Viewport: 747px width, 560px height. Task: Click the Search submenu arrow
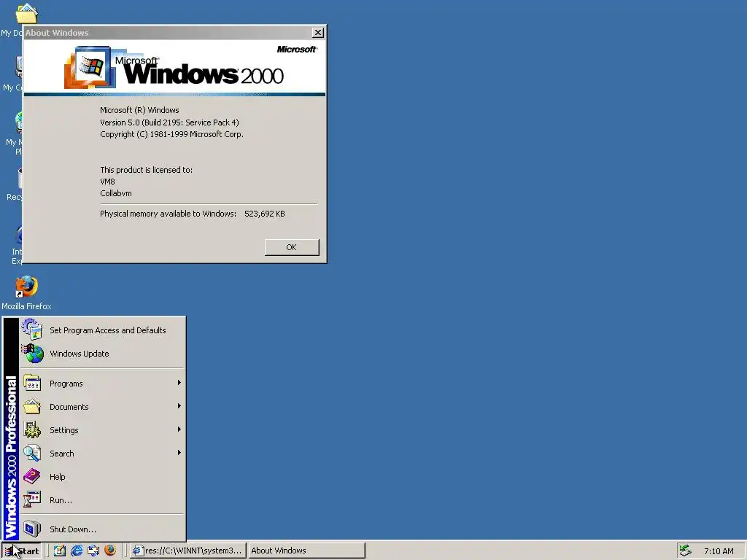tap(179, 453)
